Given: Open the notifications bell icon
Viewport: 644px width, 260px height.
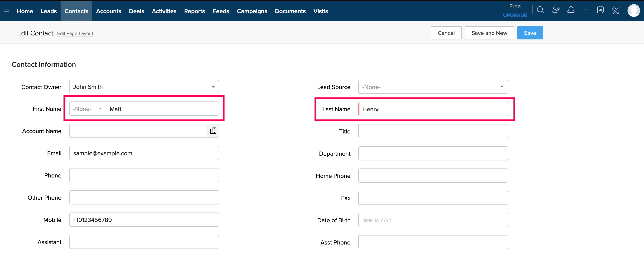Looking at the screenshot, I should point(571,10).
